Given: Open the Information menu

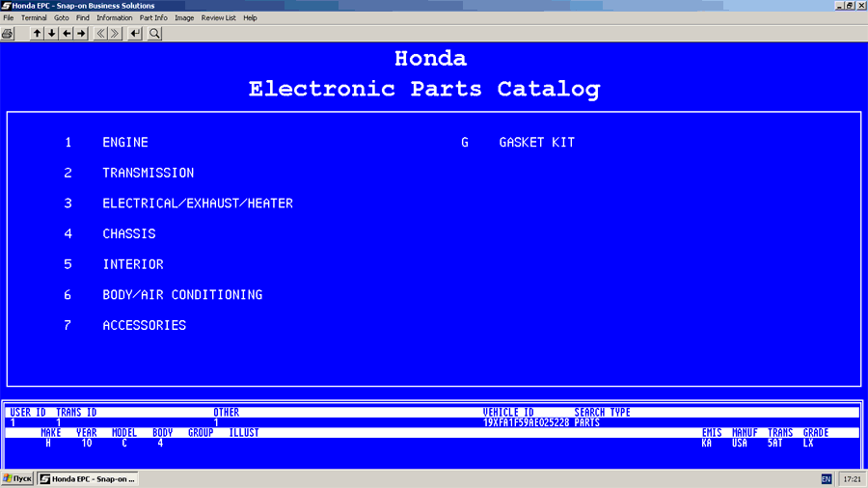Looking at the screenshot, I should [115, 17].
